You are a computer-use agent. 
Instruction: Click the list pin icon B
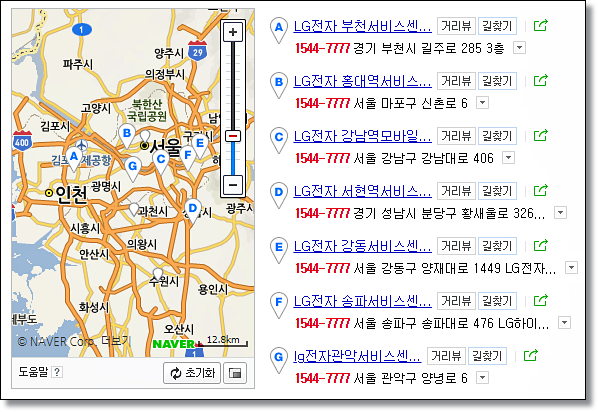[x=279, y=85]
